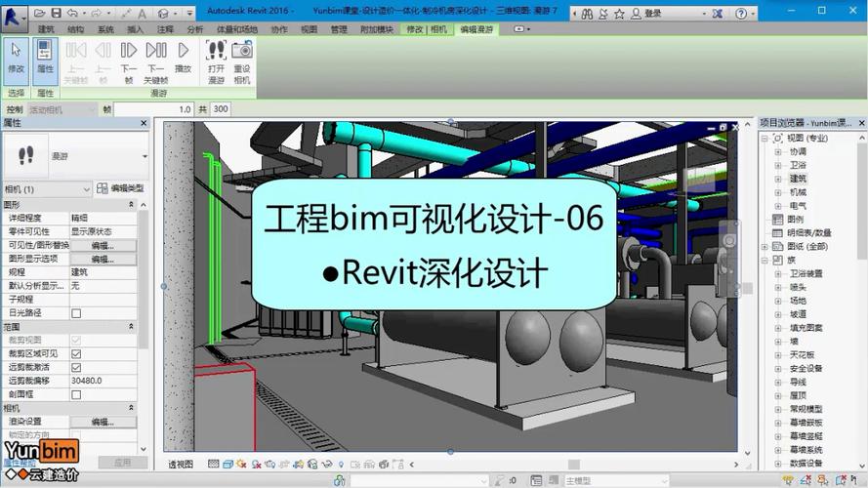868x488 pixels.
Task: Click the Redo arrow icon
Action: [x=97, y=13]
